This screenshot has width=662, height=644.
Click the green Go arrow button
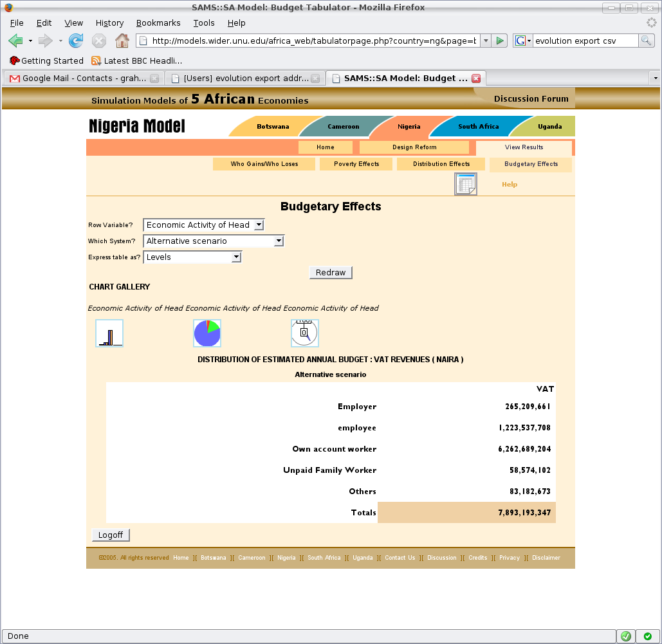point(500,41)
